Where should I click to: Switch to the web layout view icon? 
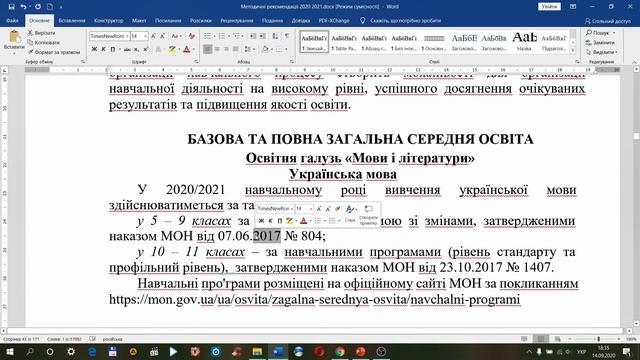click(557, 339)
